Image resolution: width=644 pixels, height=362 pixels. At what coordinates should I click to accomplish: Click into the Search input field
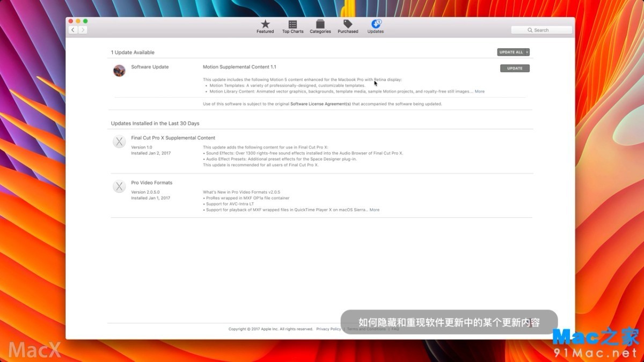pyautogui.click(x=541, y=30)
